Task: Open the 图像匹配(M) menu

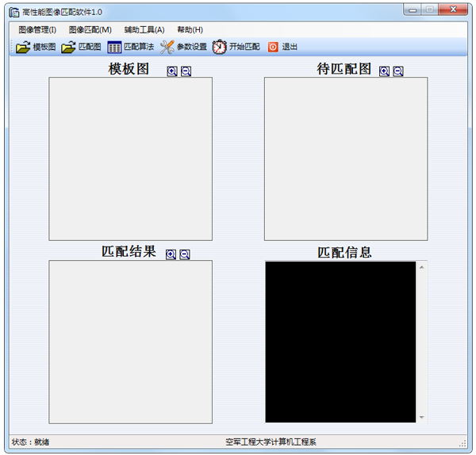Action: pos(90,30)
